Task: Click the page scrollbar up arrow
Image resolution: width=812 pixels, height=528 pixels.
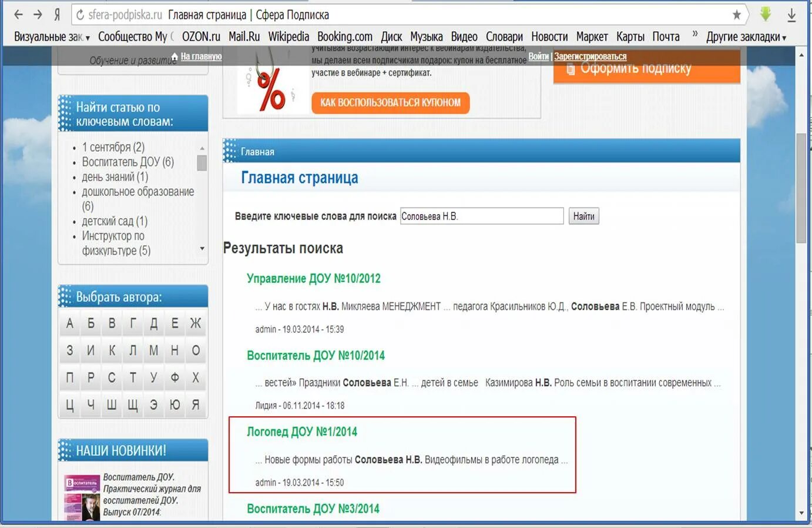Action: click(x=801, y=55)
